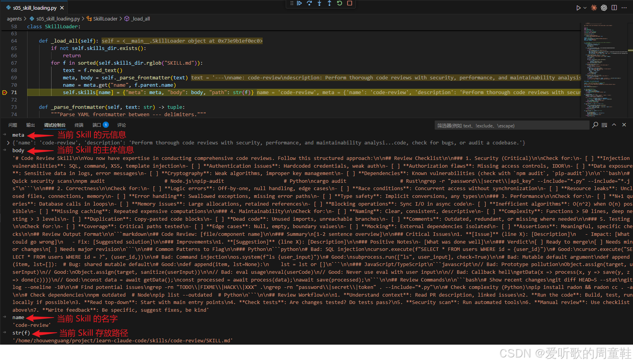Click the 'return' statement on line 66
This screenshot has height=364, width=633.
pyautogui.click(x=72, y=56)
